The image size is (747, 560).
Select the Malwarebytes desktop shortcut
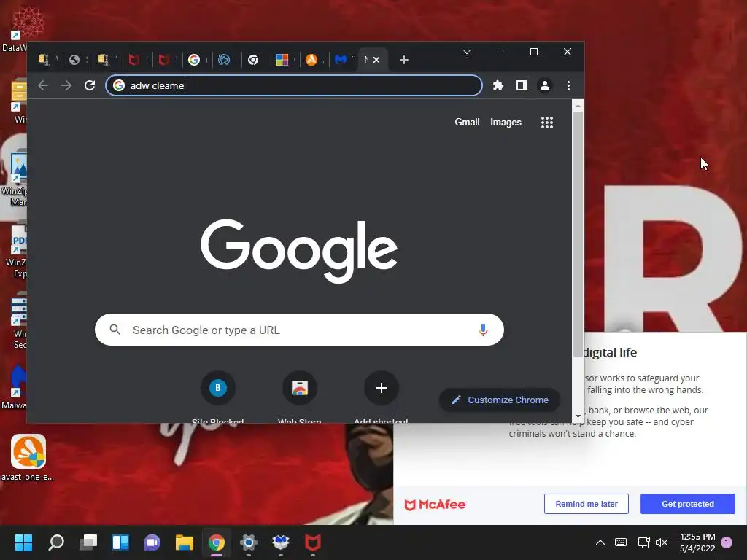14,386
